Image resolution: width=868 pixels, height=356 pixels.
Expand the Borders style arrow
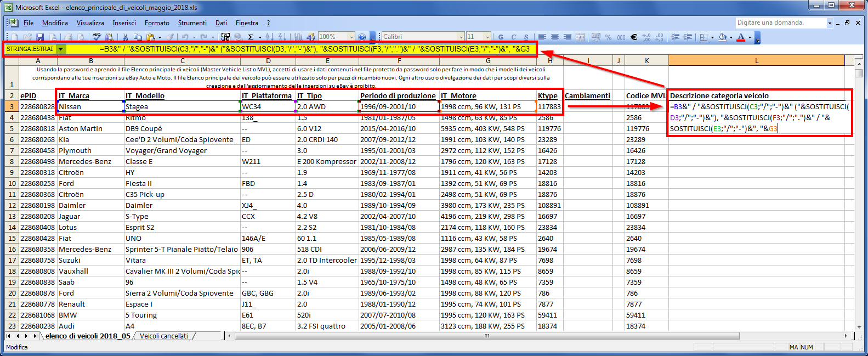point(712,37)
